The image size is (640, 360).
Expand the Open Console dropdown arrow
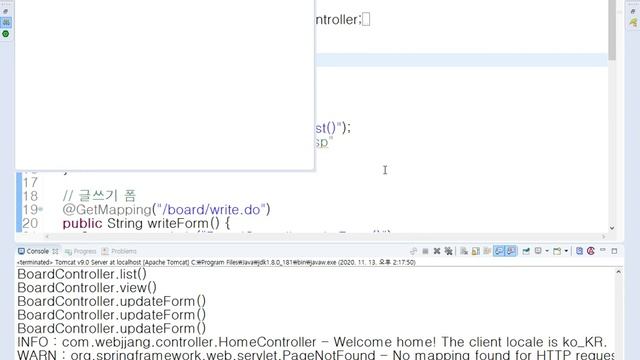click(566, 251)
